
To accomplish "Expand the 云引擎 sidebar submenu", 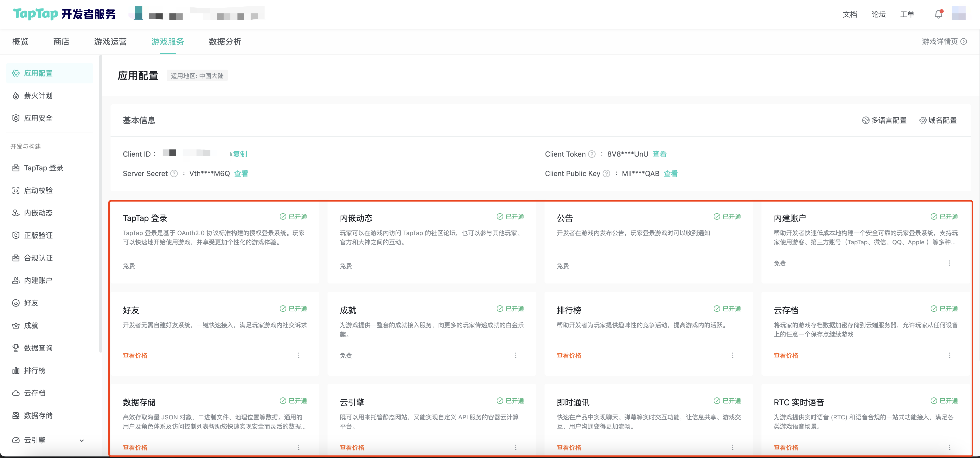I will coord(81,440).
